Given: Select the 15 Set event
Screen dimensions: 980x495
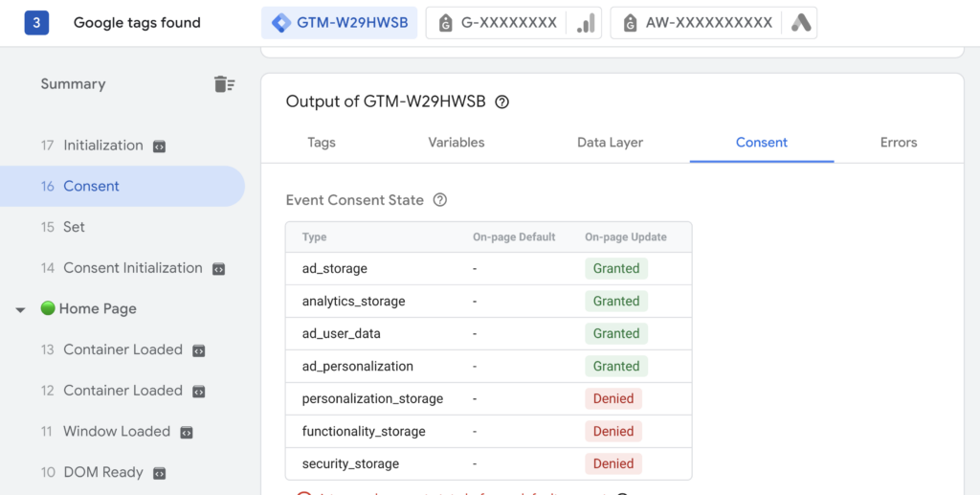Looking at the screenshot, I should tap(74, 228).
